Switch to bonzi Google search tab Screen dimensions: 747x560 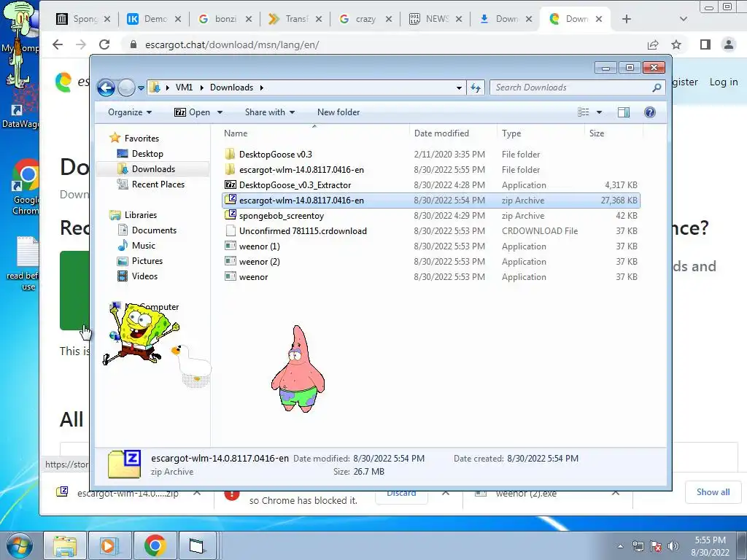tap(225, 19)
